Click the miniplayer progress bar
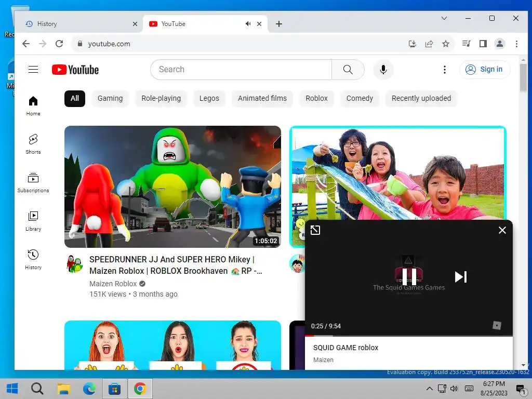 point(409,336)
